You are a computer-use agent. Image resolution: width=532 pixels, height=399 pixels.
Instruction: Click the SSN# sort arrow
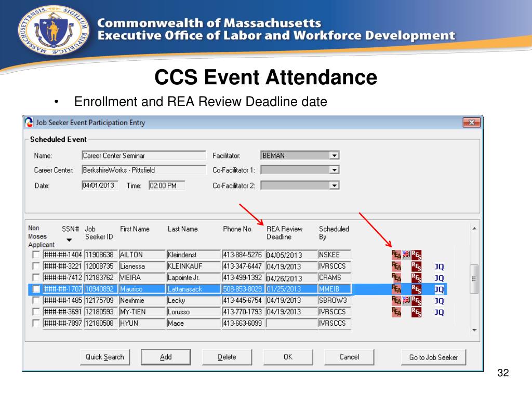(69, 240)
